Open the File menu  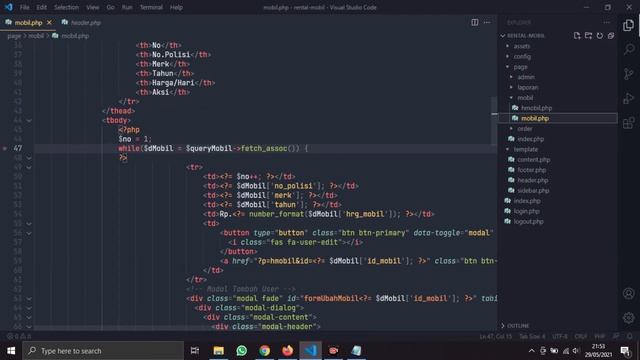(x=24, y=7)
